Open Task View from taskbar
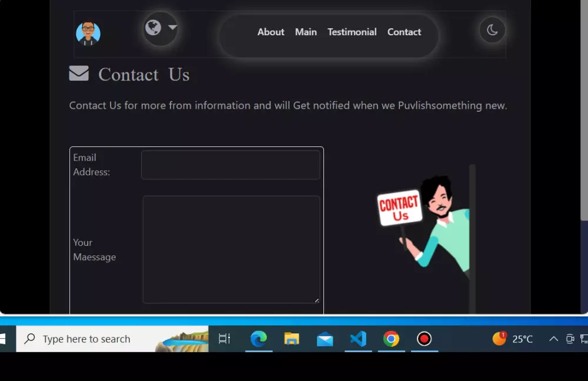The width and height of the screenshot is (588, 381). pyautogui.click(x=224, y=339)
